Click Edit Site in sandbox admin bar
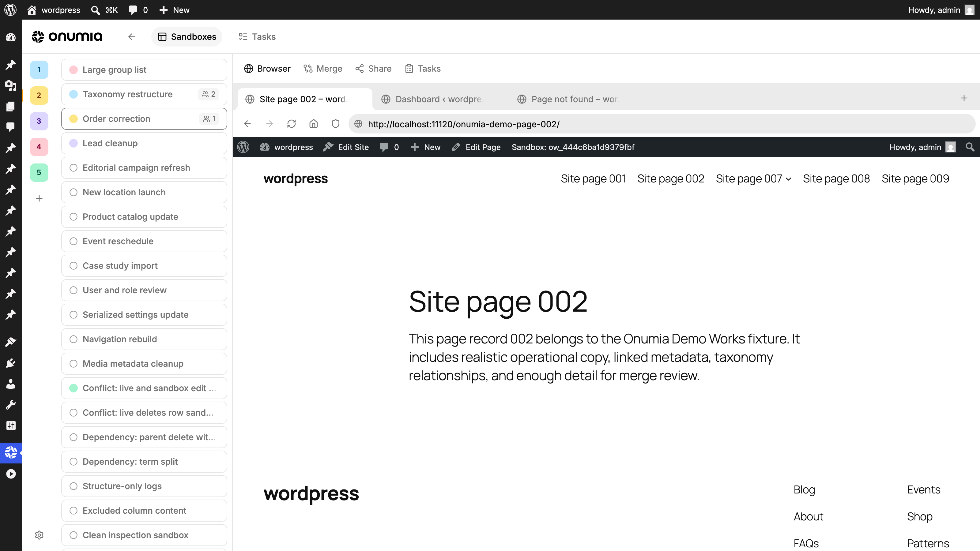Screen dimensions: 980x551 (346, 147)
